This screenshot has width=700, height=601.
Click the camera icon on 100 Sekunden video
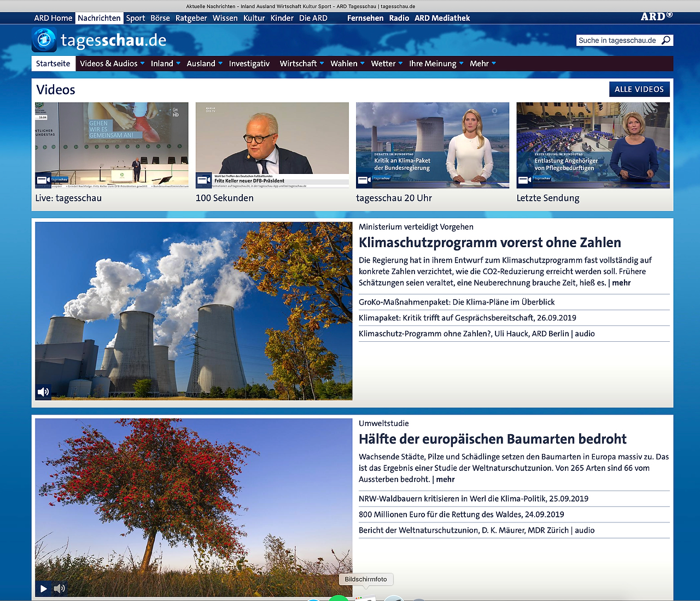pyautogui.click(x=203, y=180)
